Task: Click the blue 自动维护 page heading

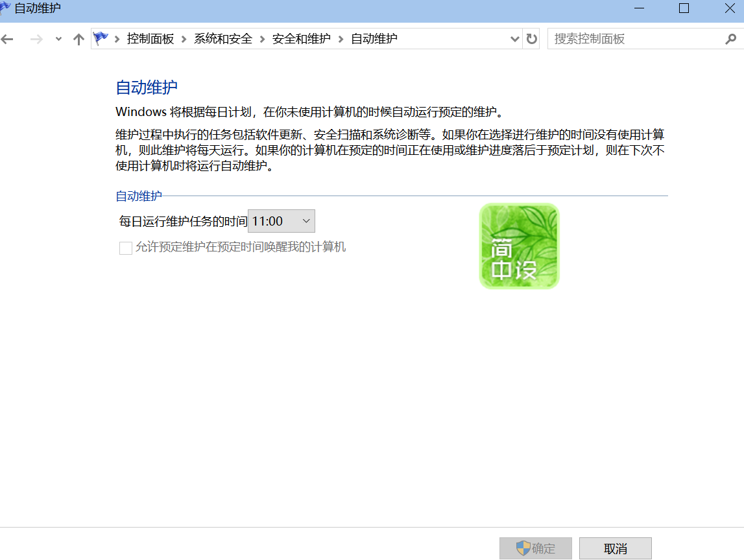Action: coord(147,87)
